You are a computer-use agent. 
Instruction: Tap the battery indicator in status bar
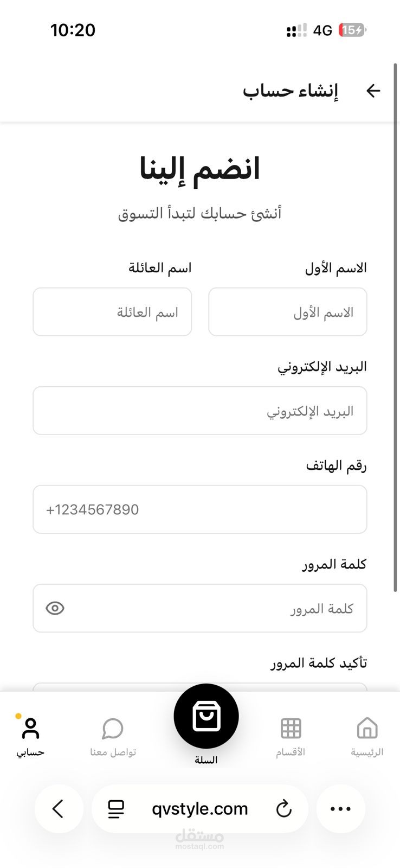pyautogui.click(x=352, y=30)
